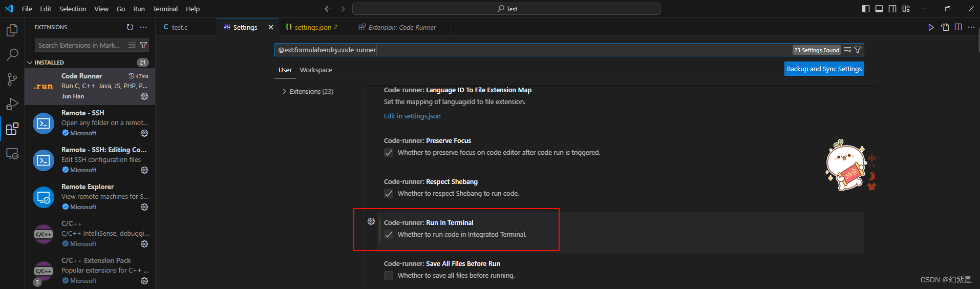Open the Run menu
The image size is (980, 289).
pyautogui.click(x=139, y=9)
